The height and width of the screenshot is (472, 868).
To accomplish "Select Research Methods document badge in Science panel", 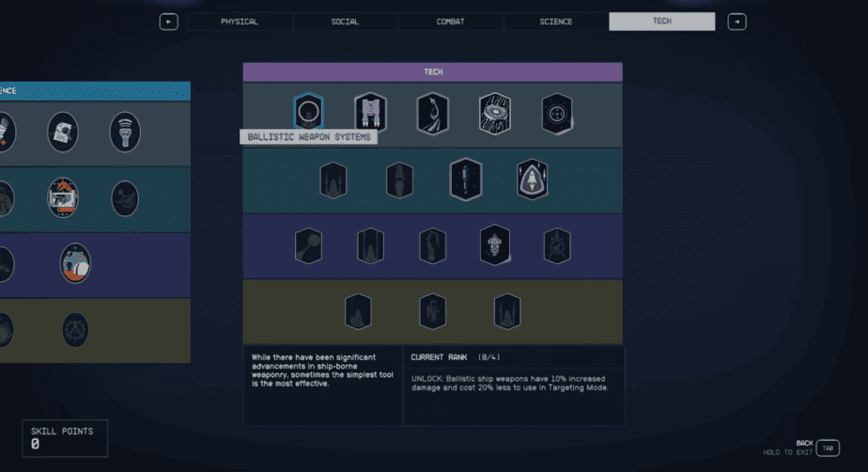I will 63,132.
